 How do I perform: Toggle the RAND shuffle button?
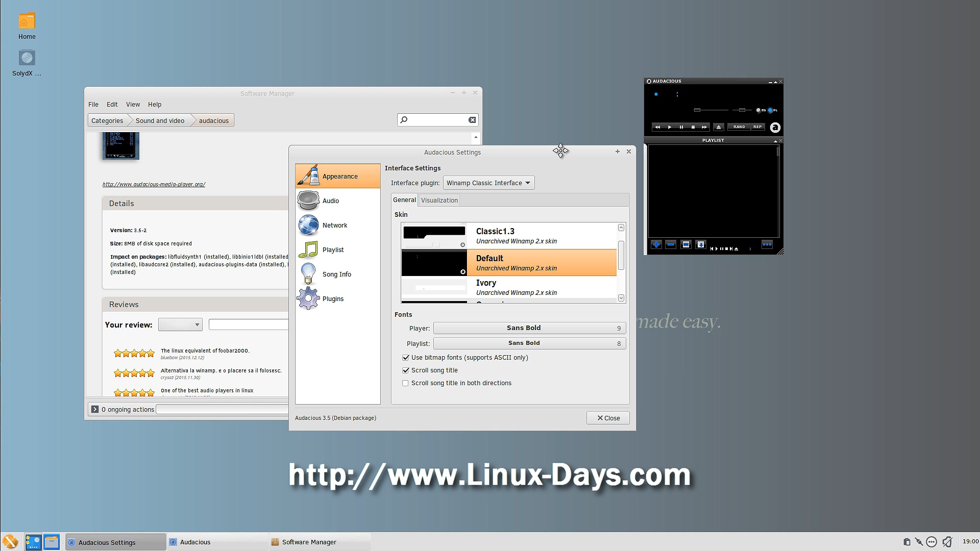tap(739, 127)
